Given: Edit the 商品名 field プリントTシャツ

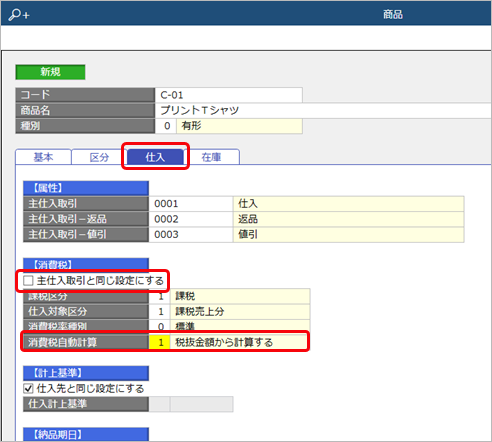Looking at the screenshot, I should pos(323,110).
